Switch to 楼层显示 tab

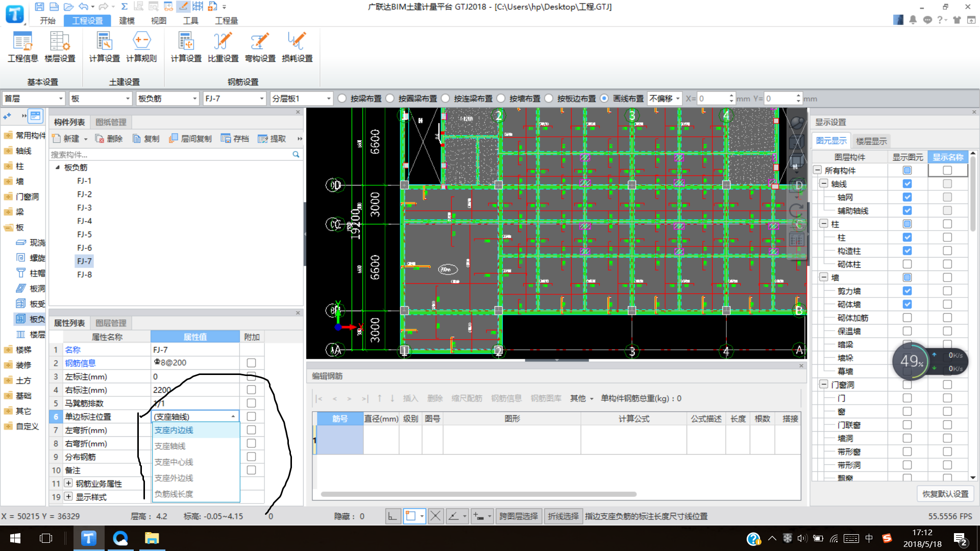[x=871, y=141]
